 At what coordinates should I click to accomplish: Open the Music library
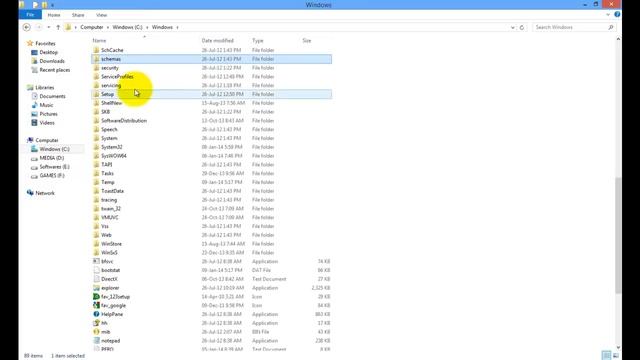(46, 105)
